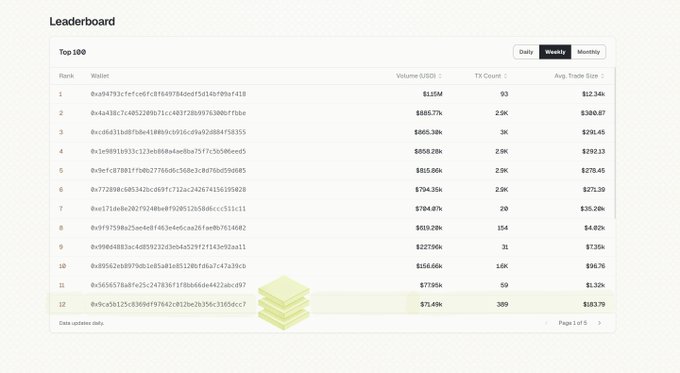Open rank 6 wallet starting 0x772898c6
680x373 pixels.
tap(168, 190)
